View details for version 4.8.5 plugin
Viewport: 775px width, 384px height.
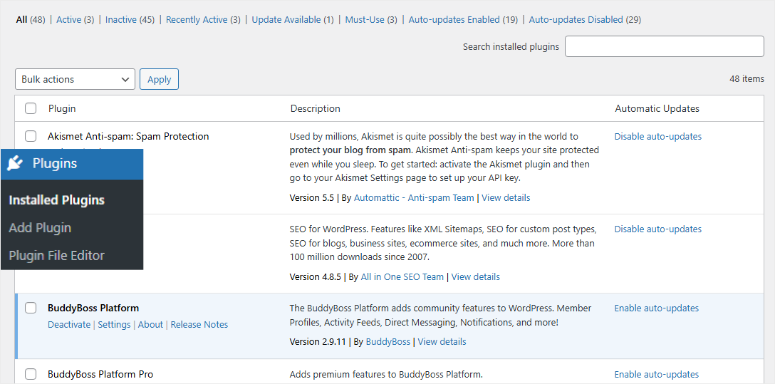475,277
